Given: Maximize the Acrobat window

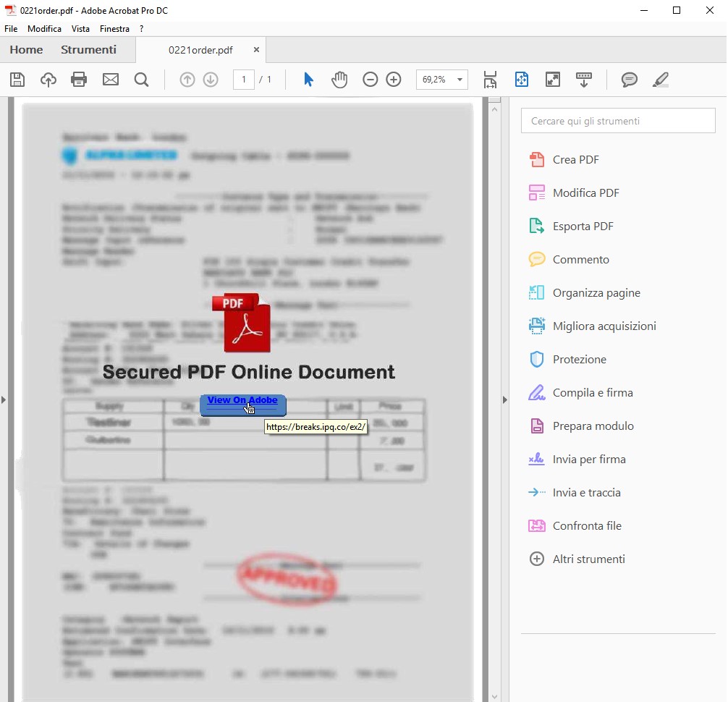Looking at the screenshot, I should click(677, 11).
